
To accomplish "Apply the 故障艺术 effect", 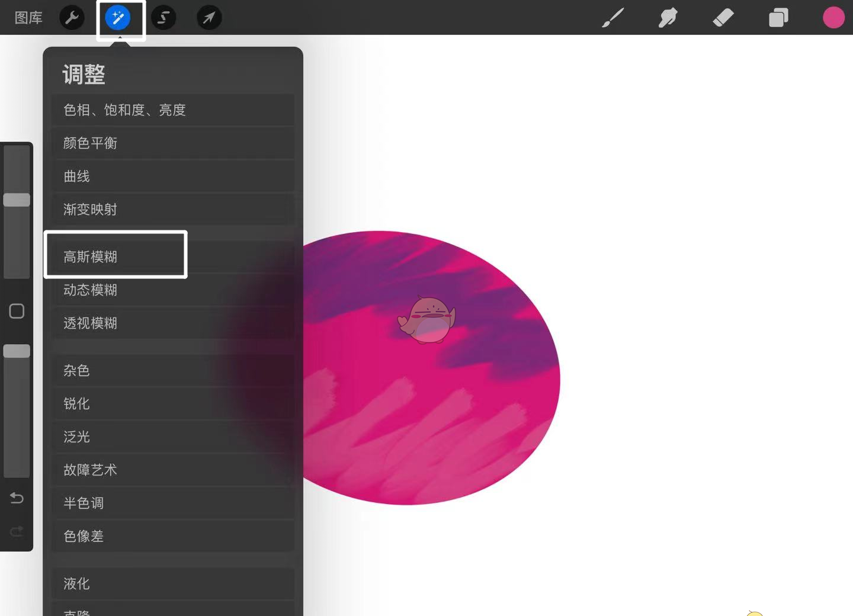I will [x=173, y=470].
